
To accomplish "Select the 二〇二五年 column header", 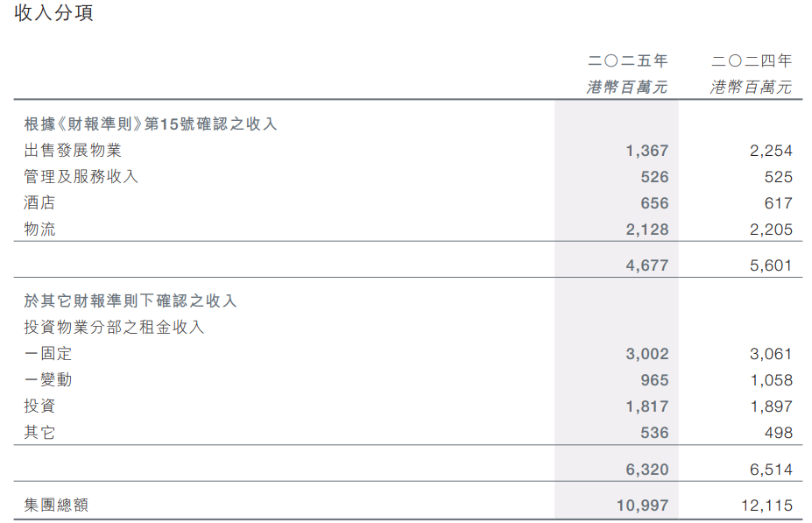I will point(627,60).
